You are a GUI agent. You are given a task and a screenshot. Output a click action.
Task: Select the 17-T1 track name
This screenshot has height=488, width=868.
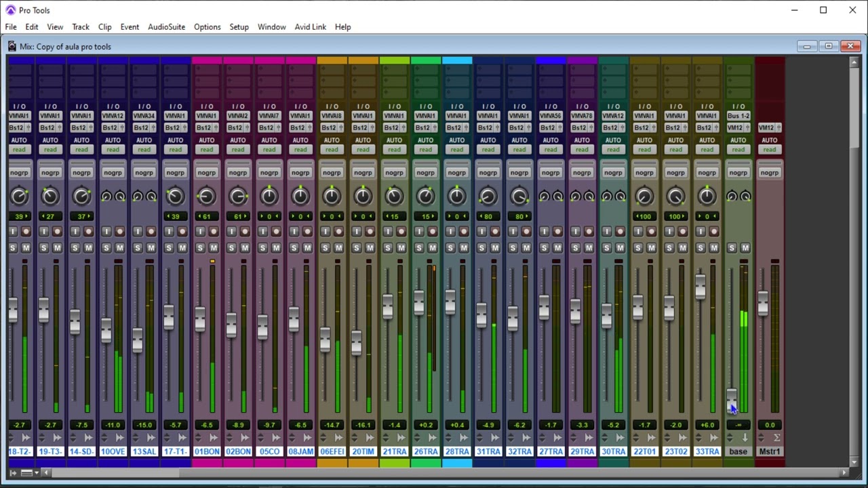pos(175,451)
